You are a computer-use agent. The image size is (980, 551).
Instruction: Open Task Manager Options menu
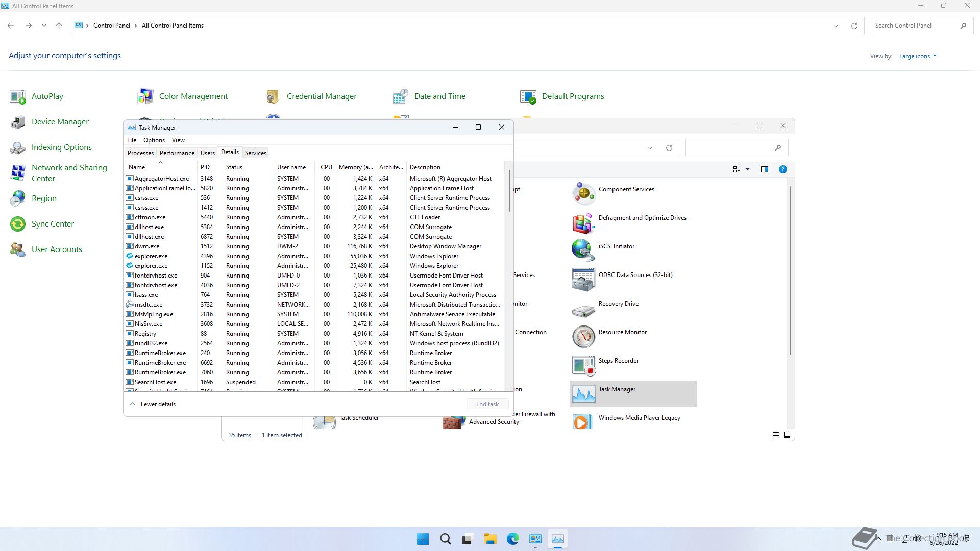[154, 140]
